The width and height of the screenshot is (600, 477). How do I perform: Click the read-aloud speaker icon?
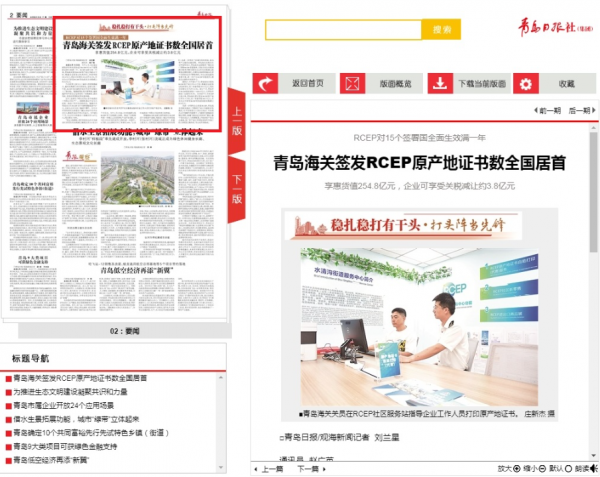coord(594,467)
